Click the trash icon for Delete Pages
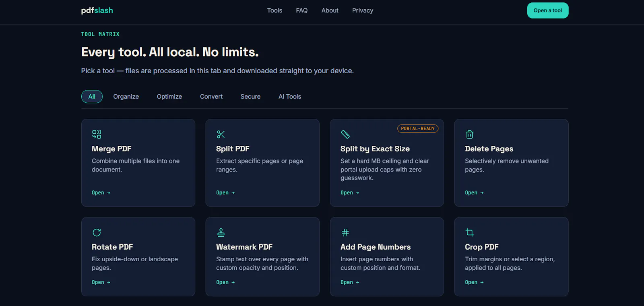 point(470,134)
